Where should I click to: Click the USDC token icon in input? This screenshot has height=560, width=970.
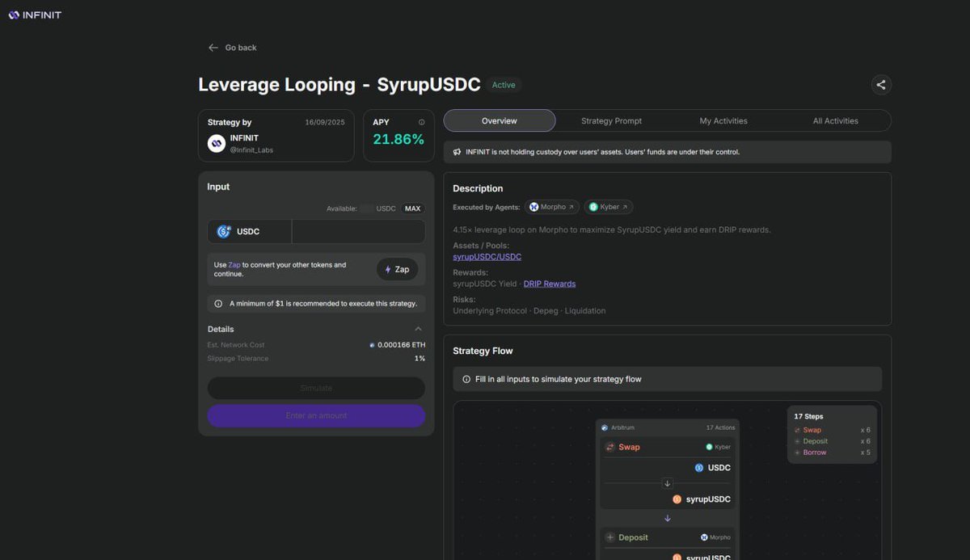[224, 232]
